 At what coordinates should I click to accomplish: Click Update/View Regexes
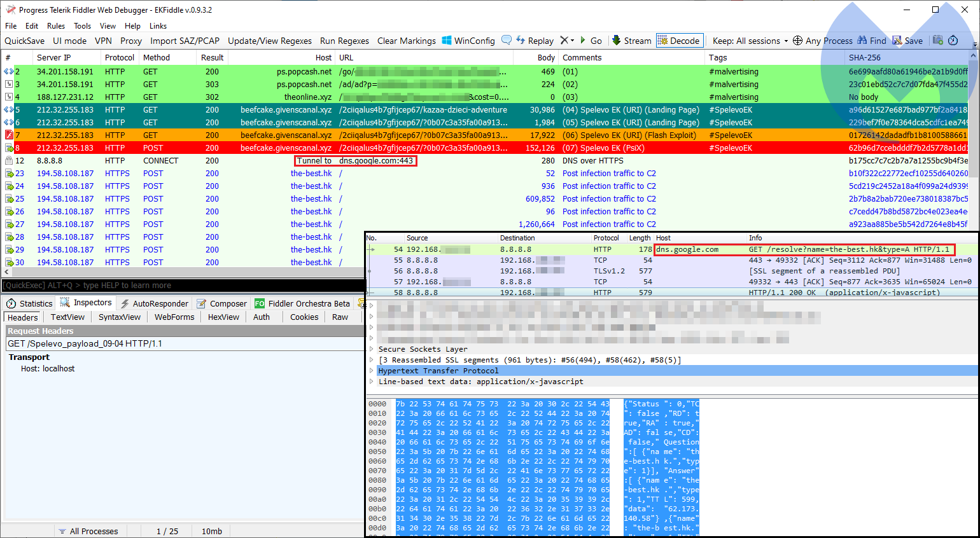click(x=269, y=40)
